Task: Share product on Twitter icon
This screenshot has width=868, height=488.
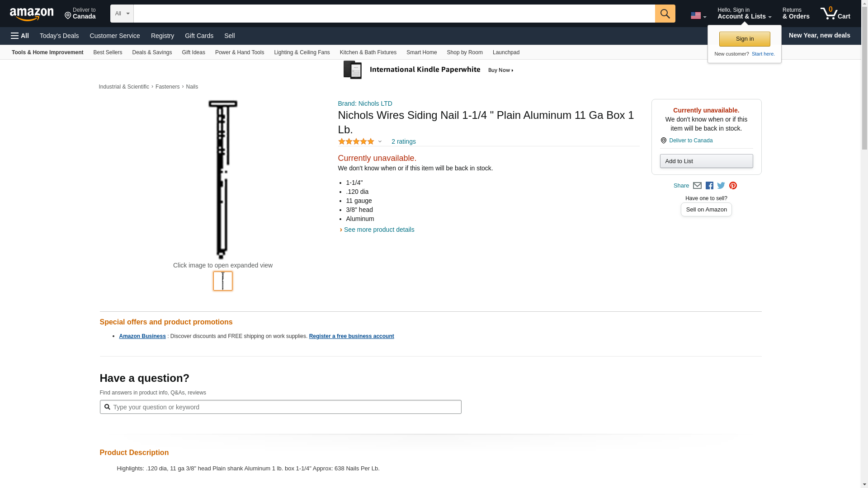Action: pos(721,186)
